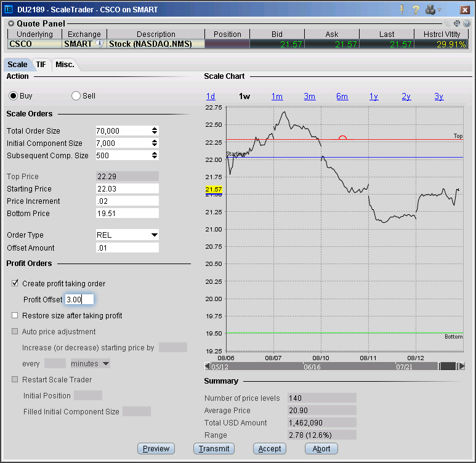Select the 3m chart period link
This screenshot has height=463, width=476.
click(309, 97)
